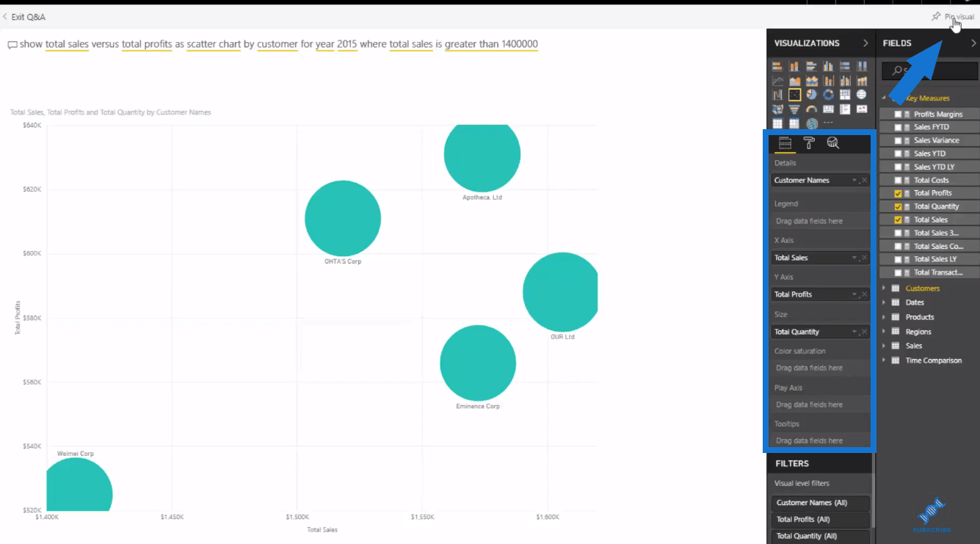Viewport: 980px width, 544px height.
Task: Select the highlighted scatter chart visualization
Action: click(794, 95)
